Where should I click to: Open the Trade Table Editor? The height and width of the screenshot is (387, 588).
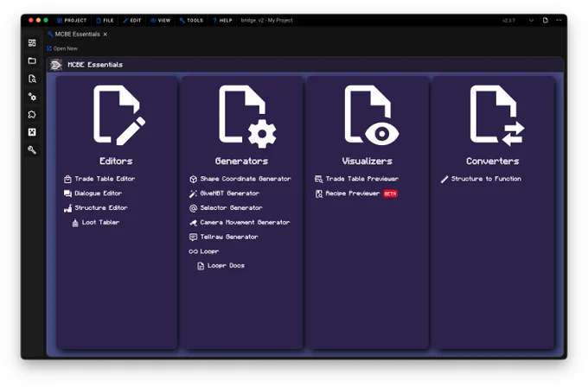(x=99, y=179)
